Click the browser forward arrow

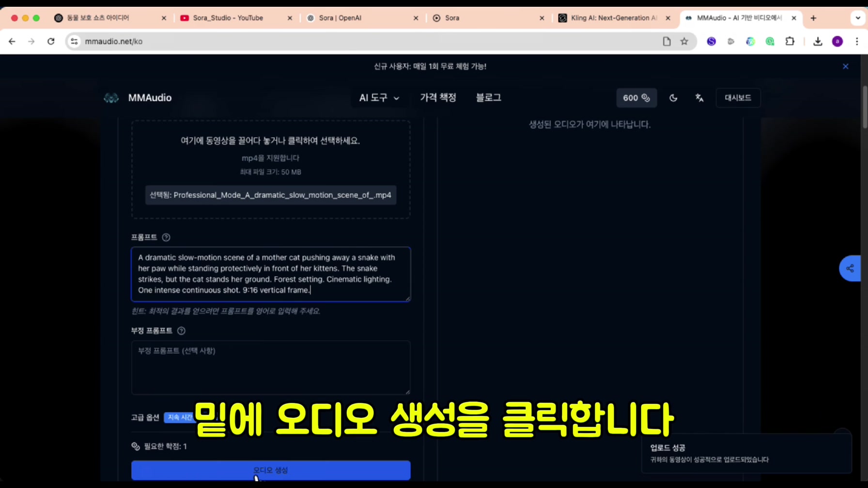tap(31, 42)
